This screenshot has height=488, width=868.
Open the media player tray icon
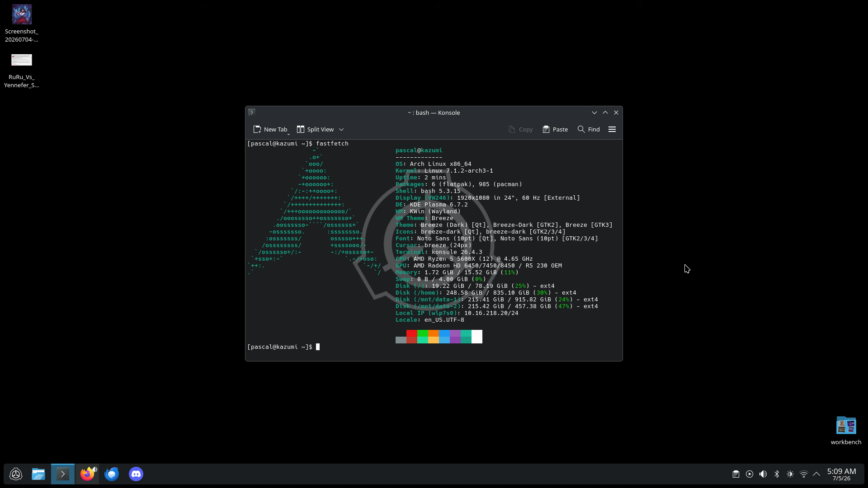[750, 474]
